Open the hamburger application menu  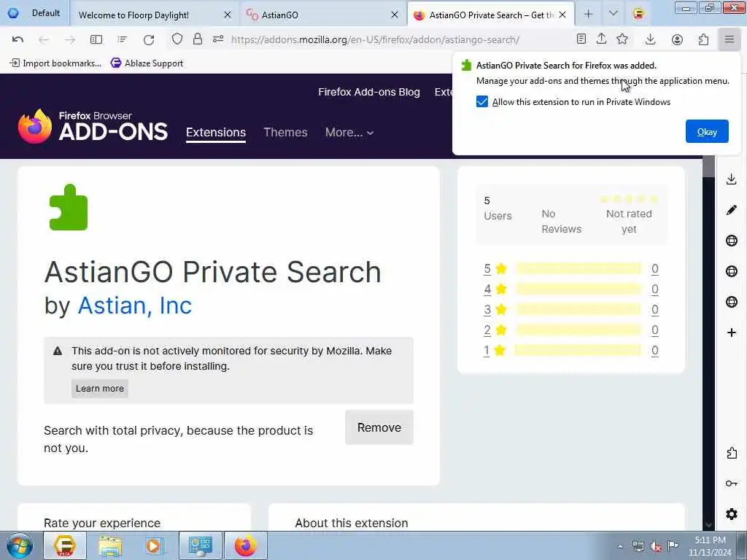pos(729,39)
